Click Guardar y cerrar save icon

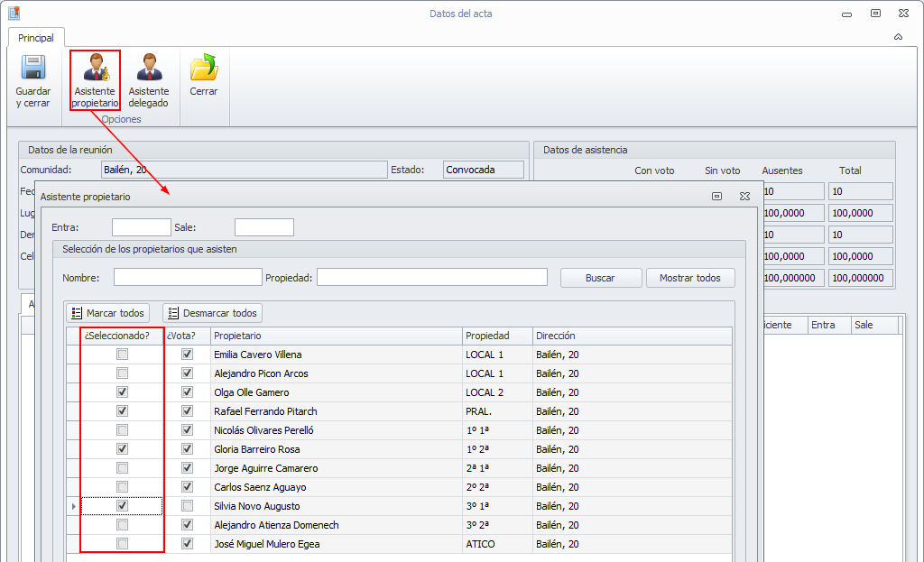[x=33, y=69]
